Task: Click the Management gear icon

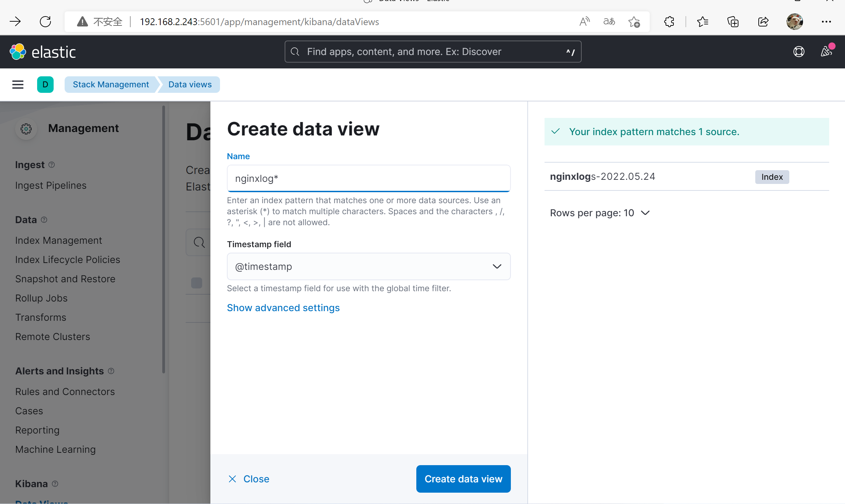Action: pos(26,129)
